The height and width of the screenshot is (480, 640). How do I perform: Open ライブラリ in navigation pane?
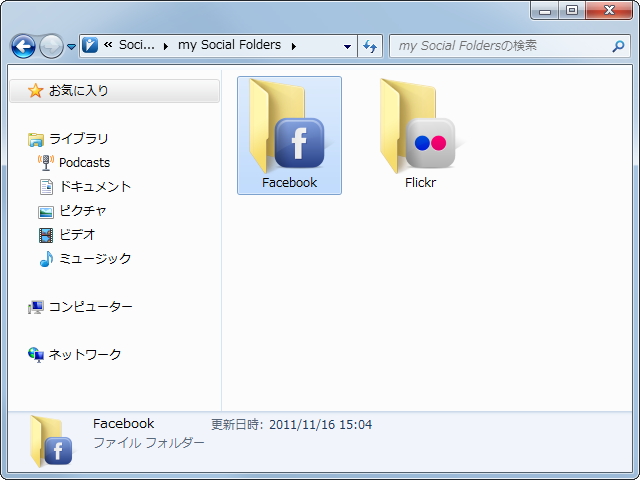(x=79, y=139)
